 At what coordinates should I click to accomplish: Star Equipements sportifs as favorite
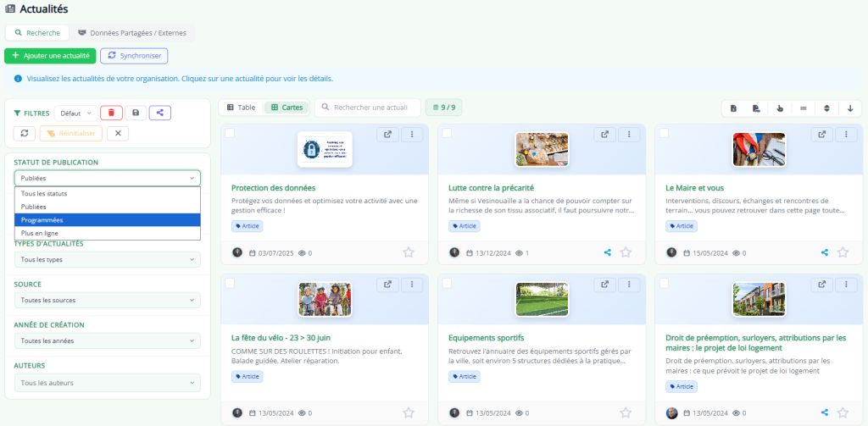626,412
